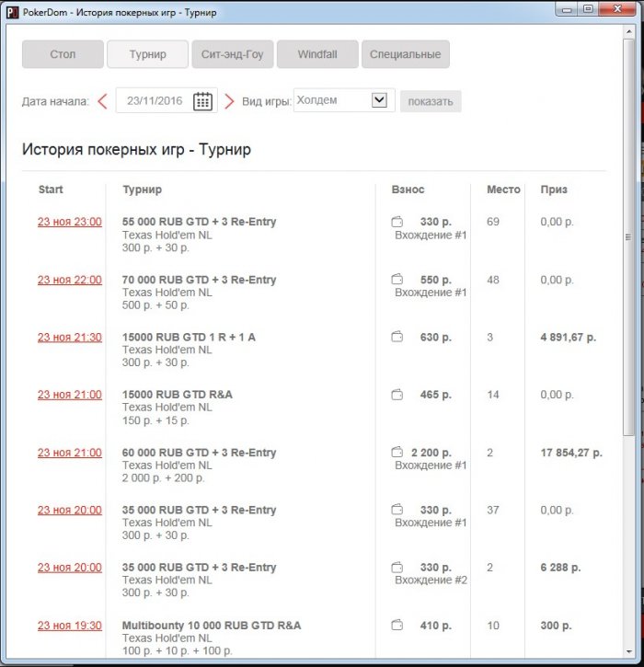Click the buy-in value 550 р.
This screenshot has width=644, height=667.
tap(436, 280)
